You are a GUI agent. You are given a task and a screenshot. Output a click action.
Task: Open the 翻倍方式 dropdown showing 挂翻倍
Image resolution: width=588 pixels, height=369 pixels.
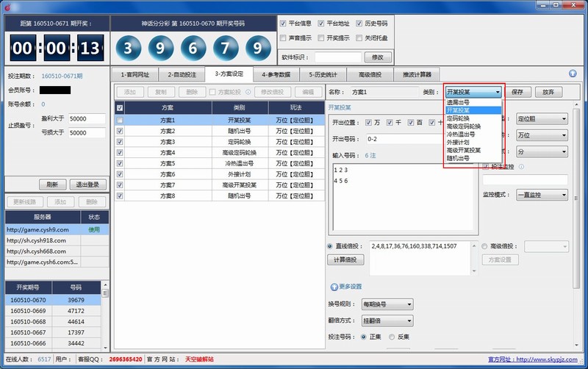click(x=387, y=320)
